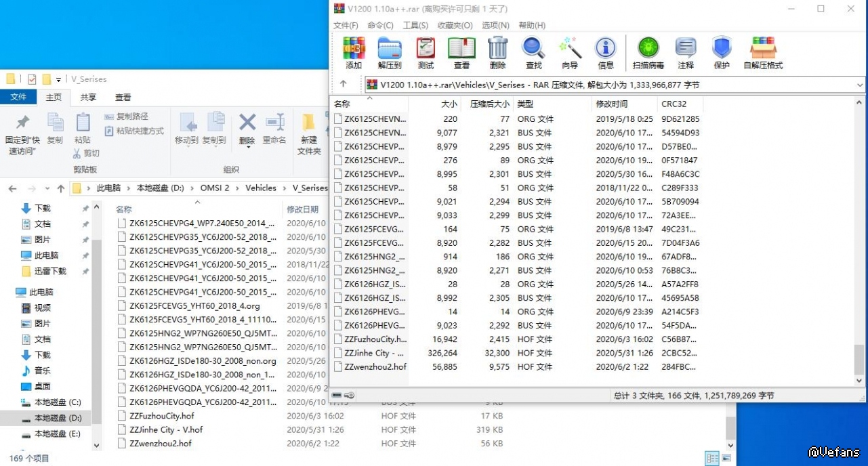Click the Copy Path (复制路径) button
Screen dimensions: 868x466
pyautogui.click(x=126, y=116)
